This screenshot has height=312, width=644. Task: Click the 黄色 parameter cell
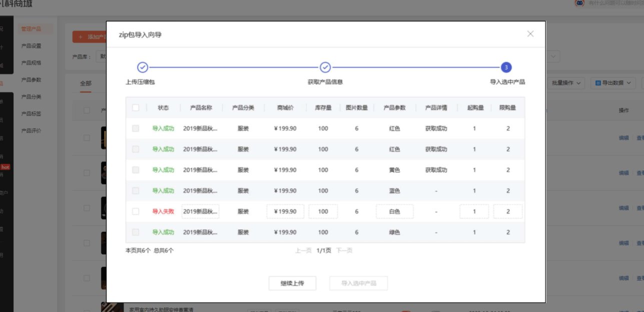click(x=395, y=170)
